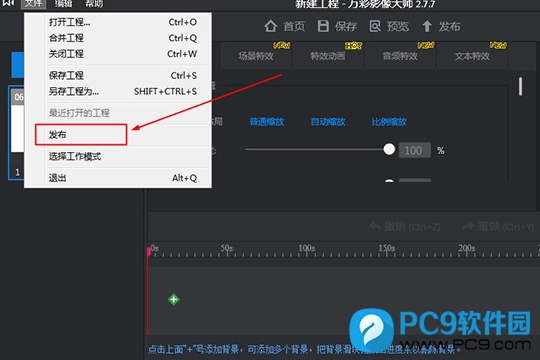Switch to 场景特效 tab
Image resolution: width=540 pixels, height=360 pixels.
256,55
